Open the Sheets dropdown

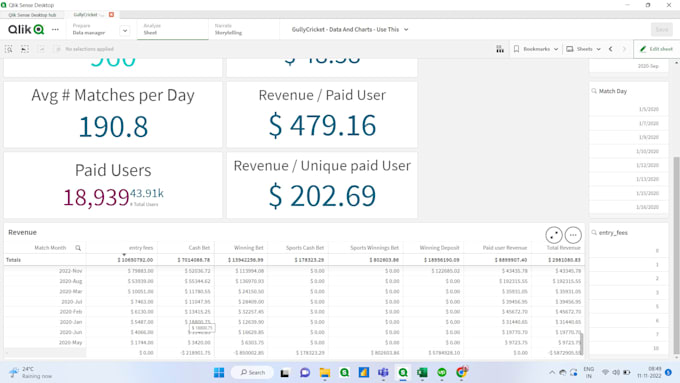click(583, 49)
